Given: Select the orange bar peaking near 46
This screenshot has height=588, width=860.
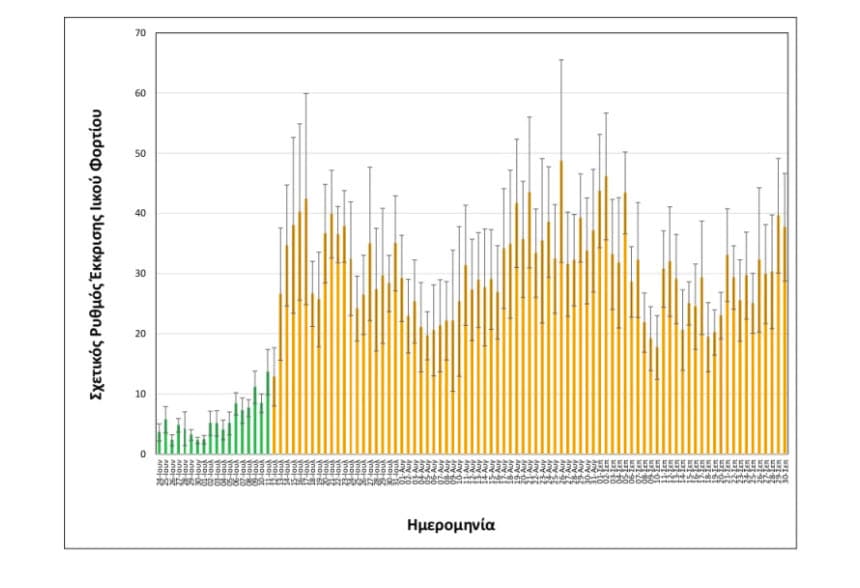Looking at the screenshot, I should click(x=606, y=315).
